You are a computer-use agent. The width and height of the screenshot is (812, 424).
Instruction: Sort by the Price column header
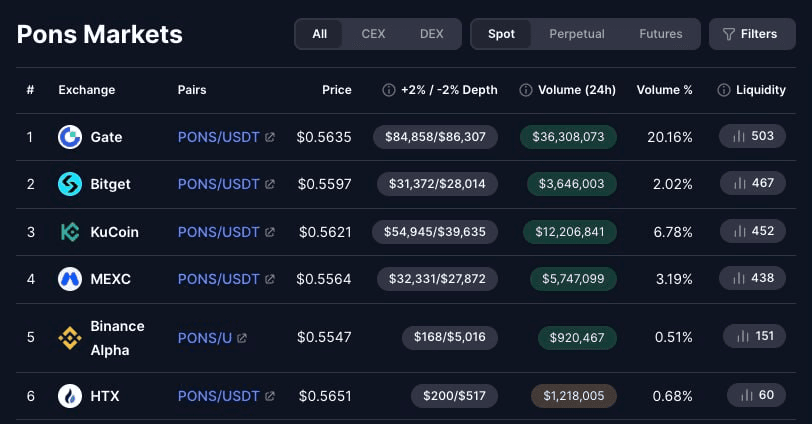click(x=337, y=90)
